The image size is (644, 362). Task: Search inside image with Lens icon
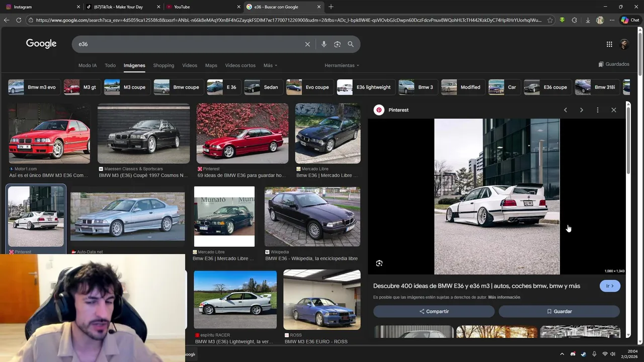(379, 263)
